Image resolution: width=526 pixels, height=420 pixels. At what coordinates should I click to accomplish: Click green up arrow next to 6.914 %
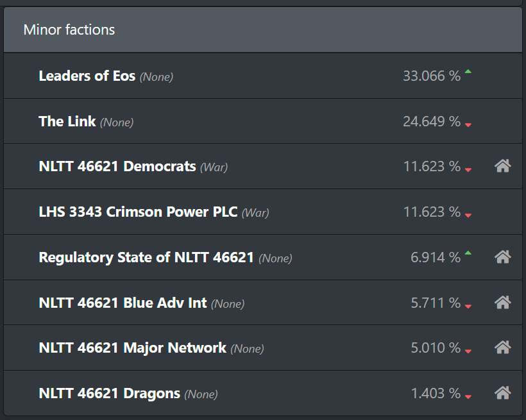click(468, 253)
